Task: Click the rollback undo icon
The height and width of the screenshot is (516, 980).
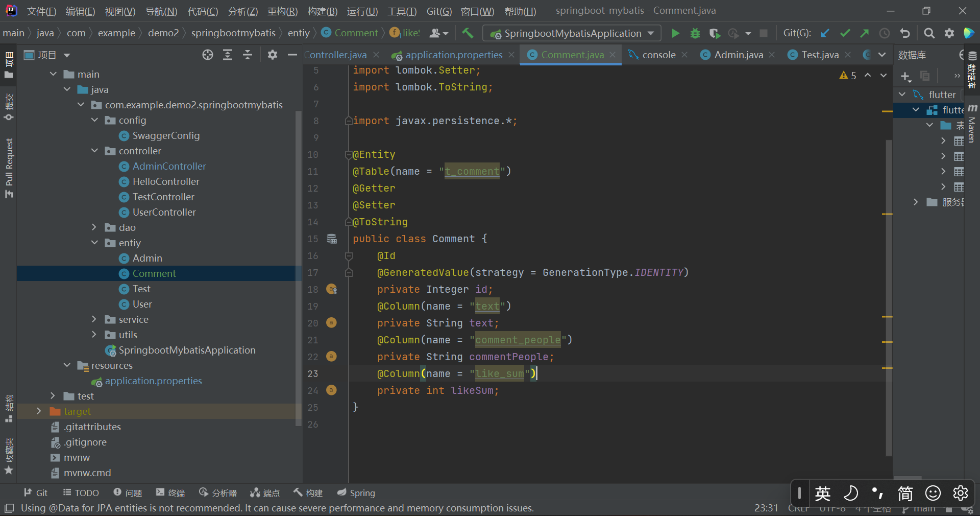Action: point(905,33)
